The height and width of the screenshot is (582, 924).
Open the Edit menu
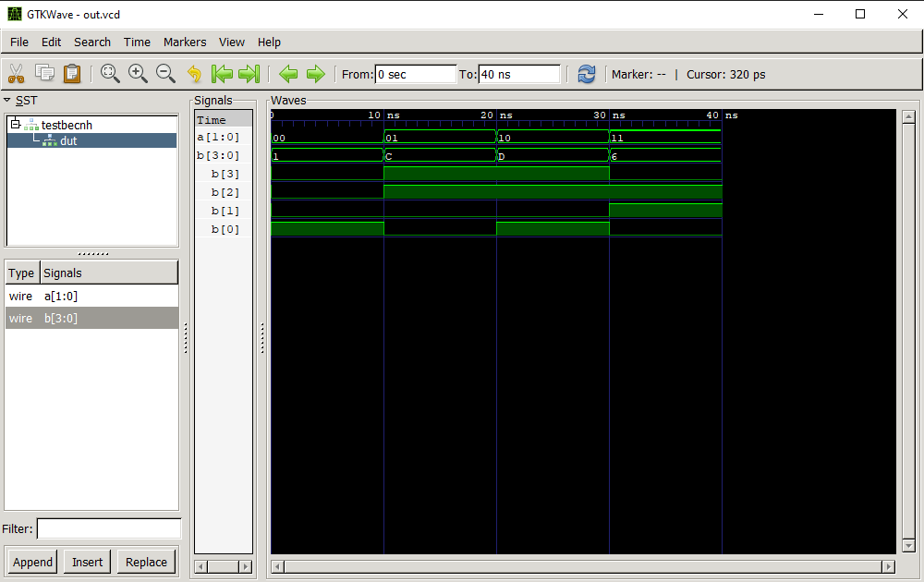(51, 42)
